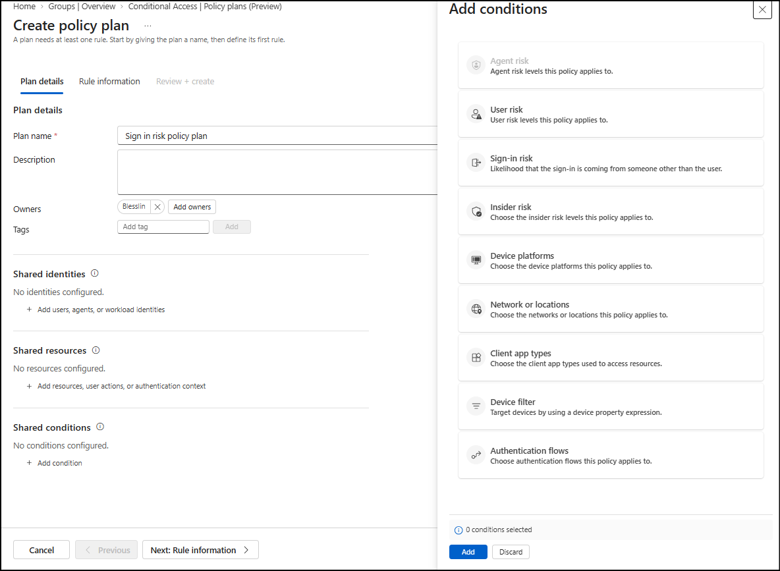
Task: Focus the Description text area
Action: (x=277, y=172)
